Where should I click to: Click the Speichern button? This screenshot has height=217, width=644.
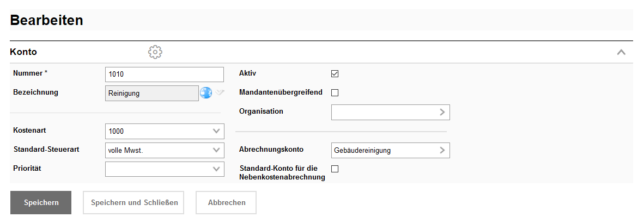tap(41, 203)
